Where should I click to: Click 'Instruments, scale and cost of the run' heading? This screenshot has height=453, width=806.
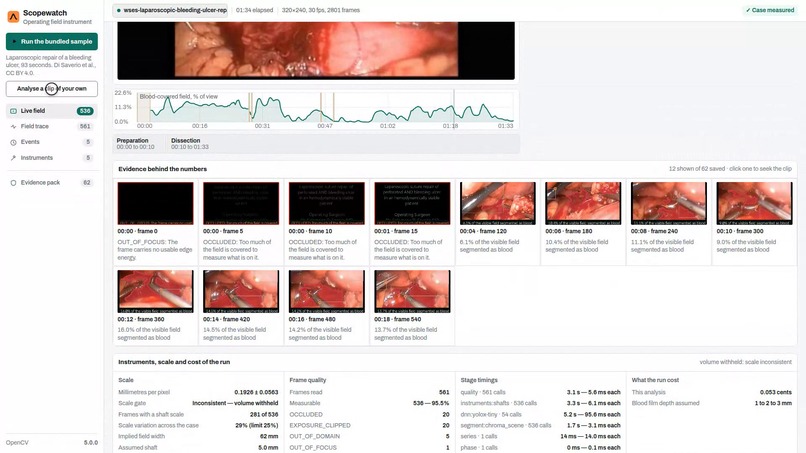174,362
